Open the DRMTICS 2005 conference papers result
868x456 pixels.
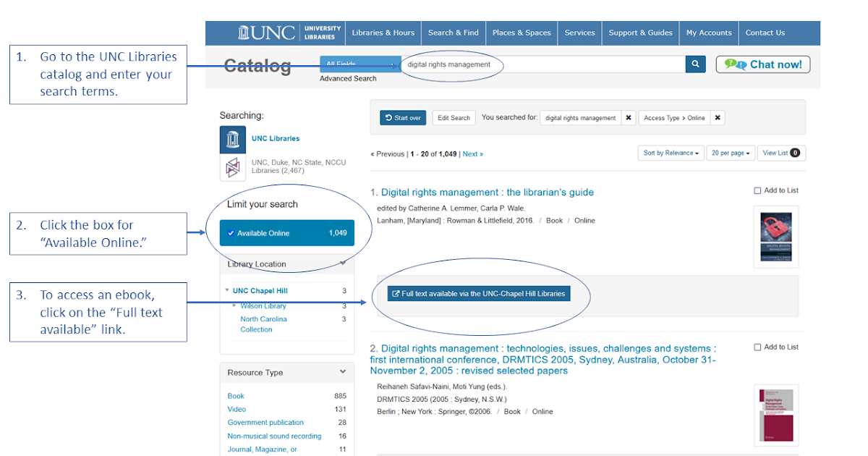pyautogui.click(x=543, y=360)
